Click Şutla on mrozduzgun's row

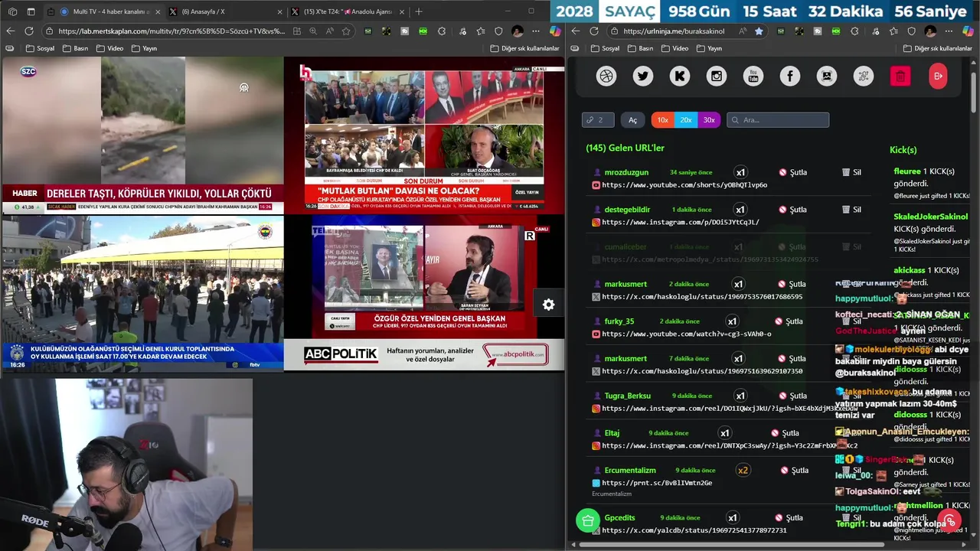(x=793, y=172)
